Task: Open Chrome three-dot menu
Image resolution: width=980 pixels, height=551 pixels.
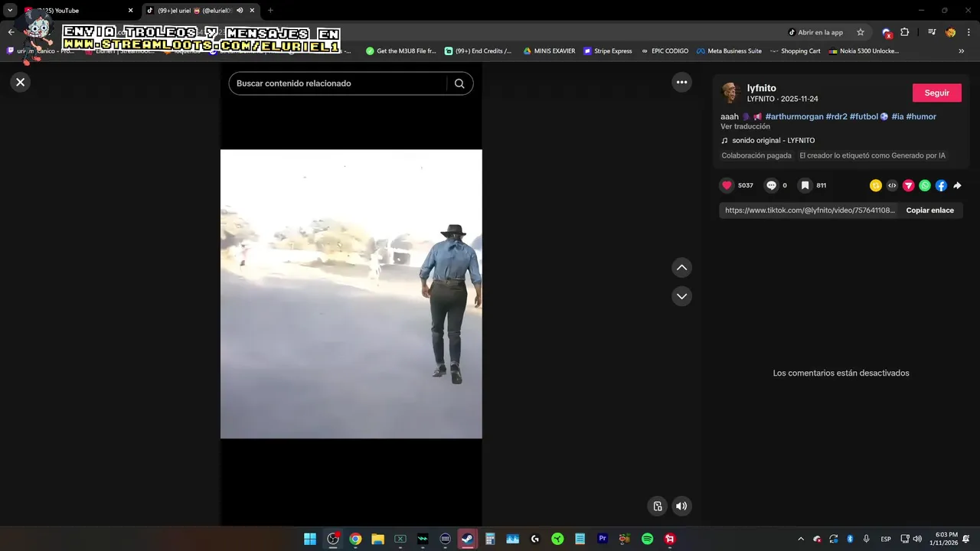Action: click(969, 32)
